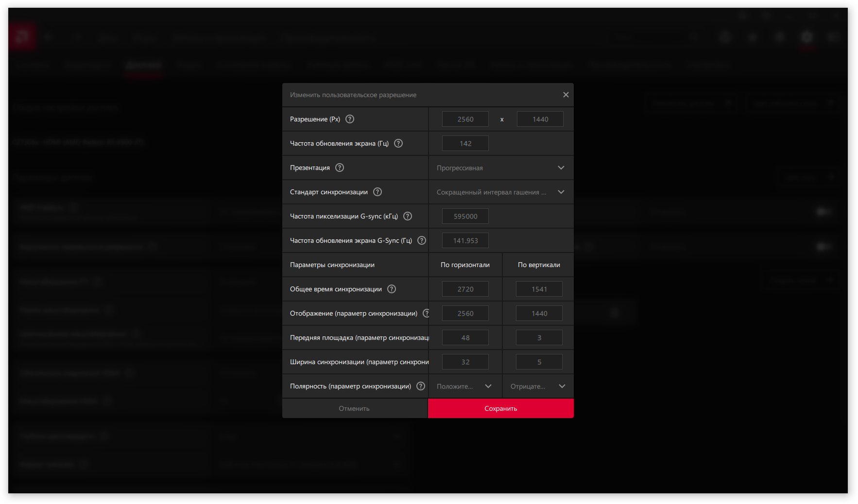Show help for Частота обновления экрана G-Sync

pos(422,240)
